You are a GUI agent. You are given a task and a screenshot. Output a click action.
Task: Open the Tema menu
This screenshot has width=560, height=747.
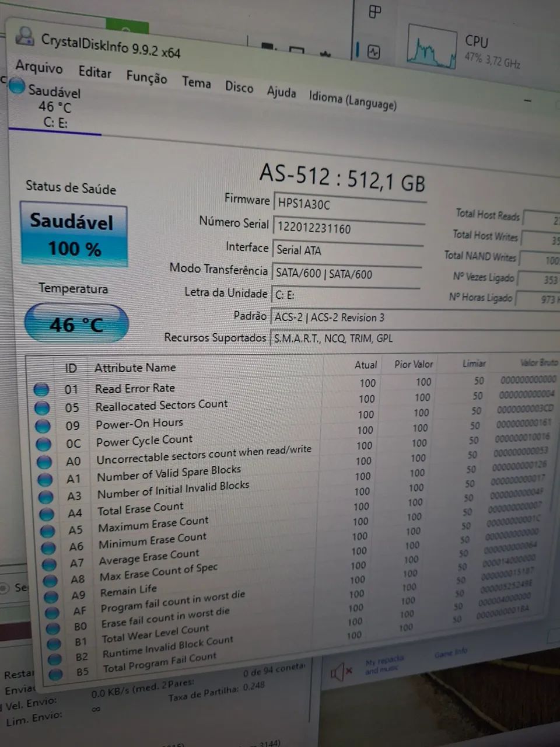pyautogui.click(x=196, y=82)
